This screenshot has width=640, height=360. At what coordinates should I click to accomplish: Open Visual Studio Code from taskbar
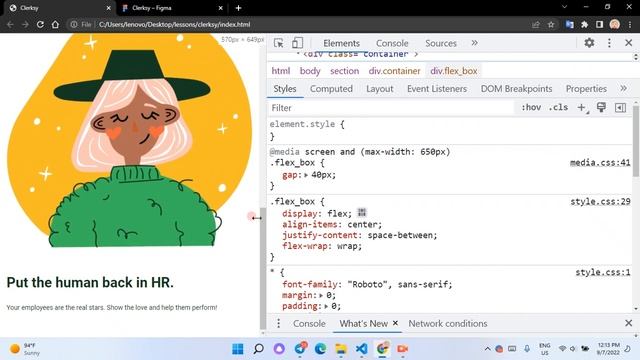pos(361,349)
